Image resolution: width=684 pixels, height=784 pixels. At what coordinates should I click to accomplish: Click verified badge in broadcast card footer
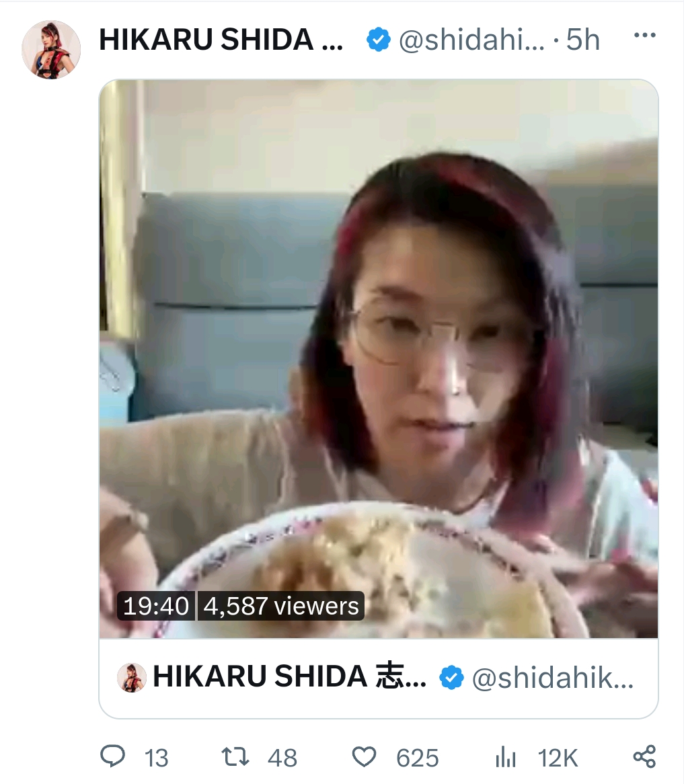[x=451, y=678]
